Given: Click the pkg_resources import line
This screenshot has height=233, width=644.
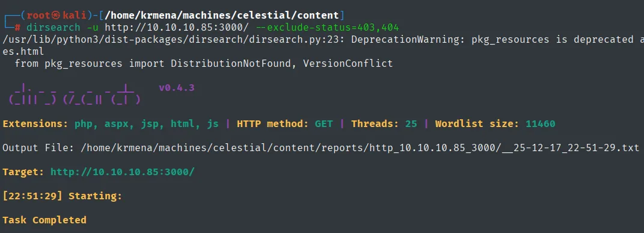Looking at the screenshot, I should pyautogui.click(x=204, y=64).
